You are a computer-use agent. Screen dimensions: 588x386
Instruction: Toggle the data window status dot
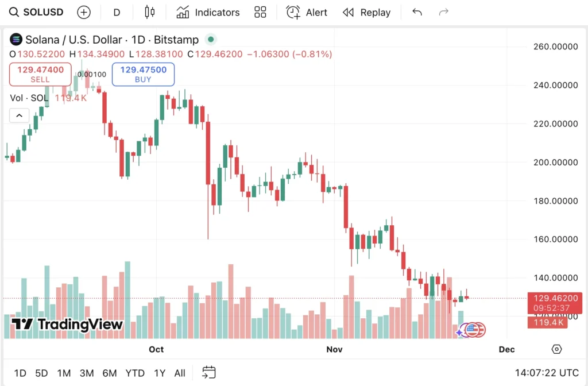coord(210,39)
